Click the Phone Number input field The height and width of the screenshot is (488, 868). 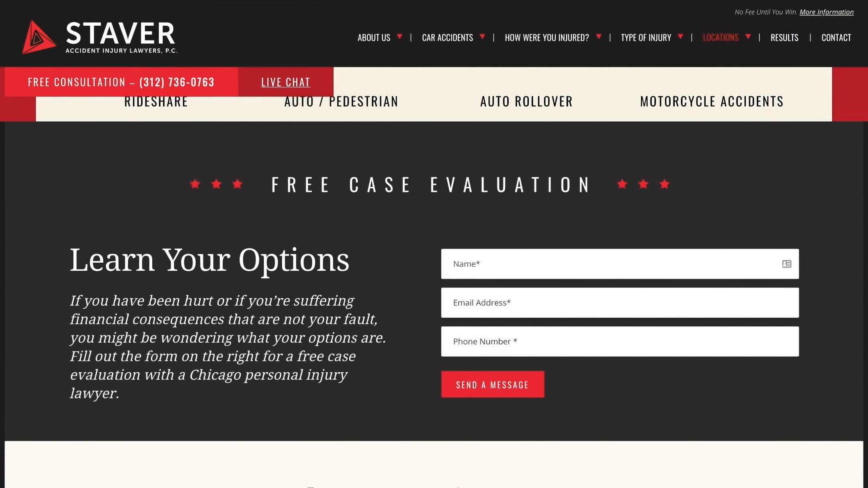click(619, 341)
